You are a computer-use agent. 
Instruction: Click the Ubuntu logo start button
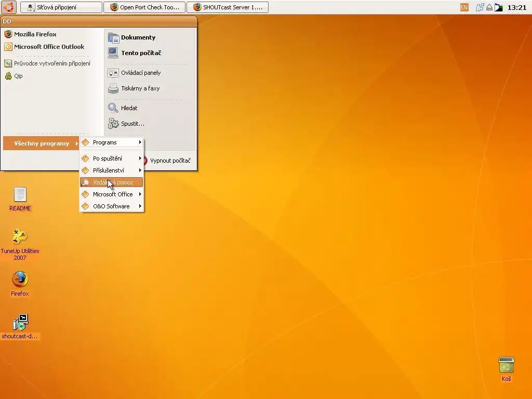point(9,7)
